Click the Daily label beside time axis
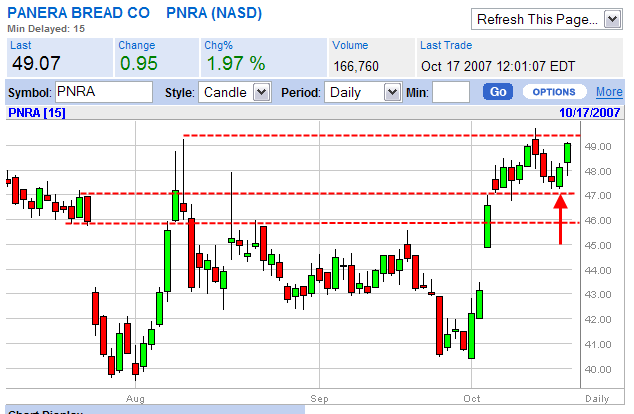634x414 pixels. [597, 399]
